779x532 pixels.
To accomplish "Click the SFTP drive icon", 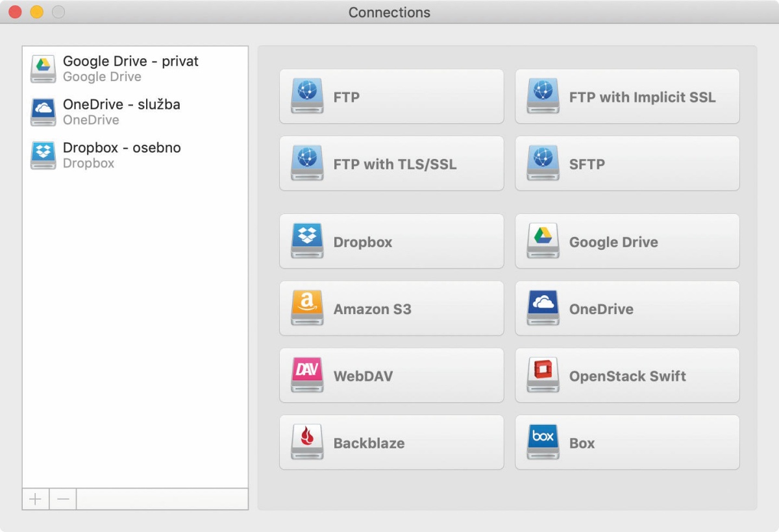I will click(543, 163).
